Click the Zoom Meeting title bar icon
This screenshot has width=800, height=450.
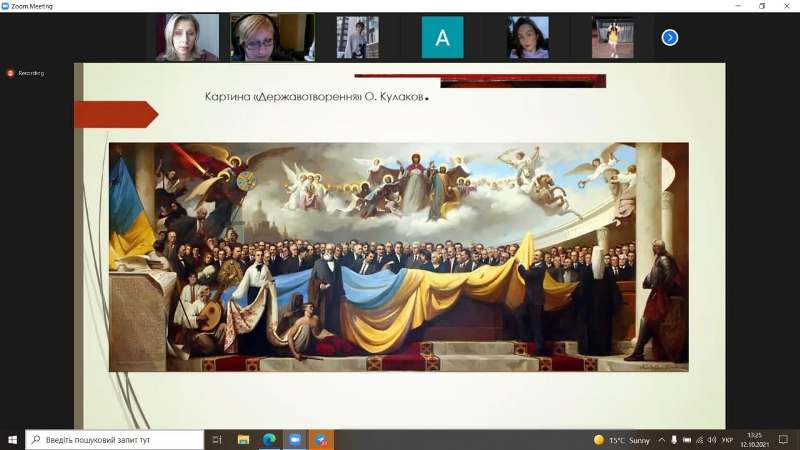pyautogui.click(x=5, y=6)
